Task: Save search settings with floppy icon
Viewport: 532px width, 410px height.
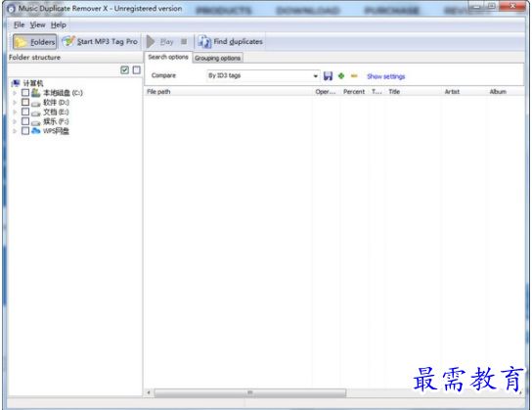Action: tap(328, 76)
